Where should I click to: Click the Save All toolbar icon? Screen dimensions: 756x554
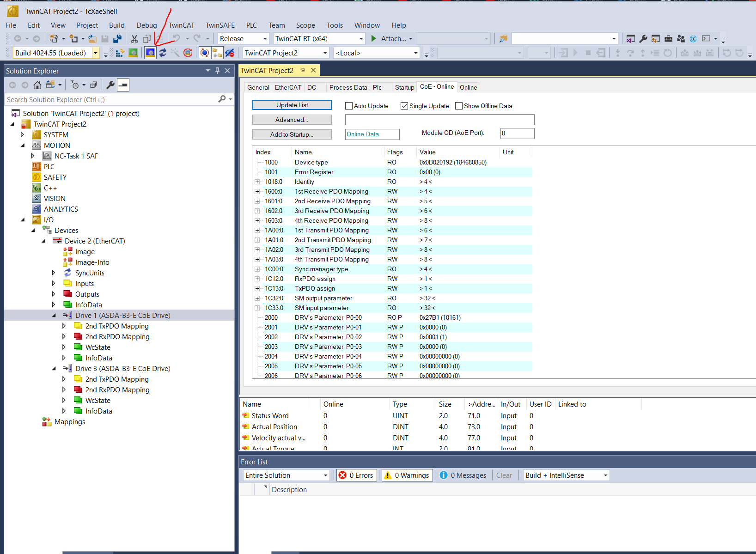117,39
